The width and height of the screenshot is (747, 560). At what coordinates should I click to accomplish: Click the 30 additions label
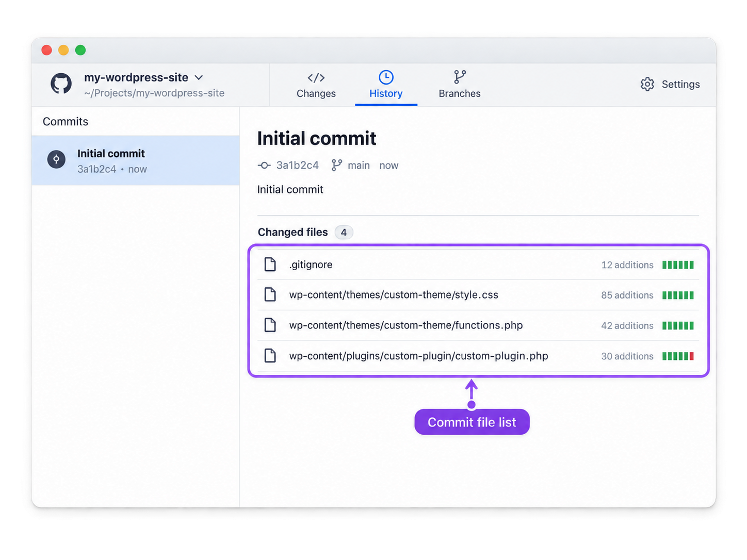click(627, 356)
